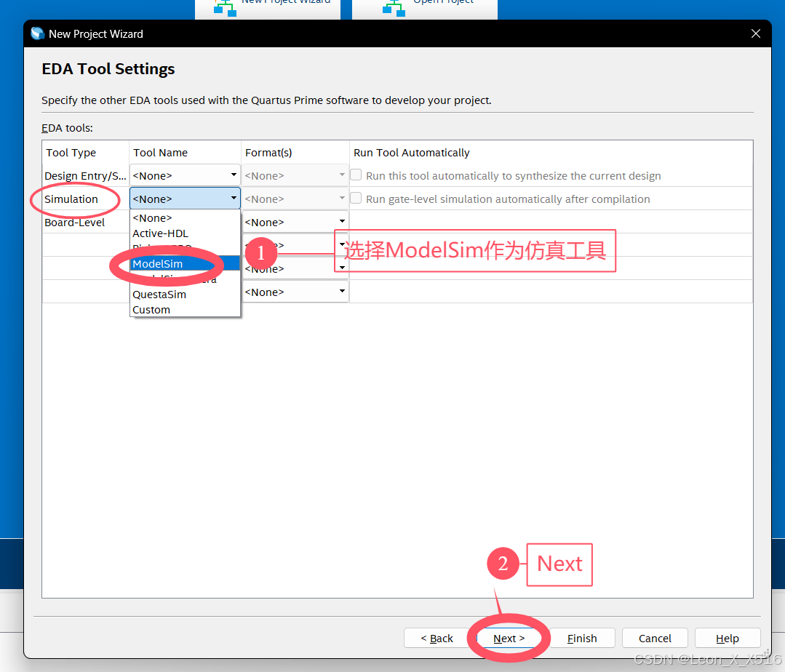Enable automatic synthesis tool checkbox
The image size is (785, 672).
point(356,175)
